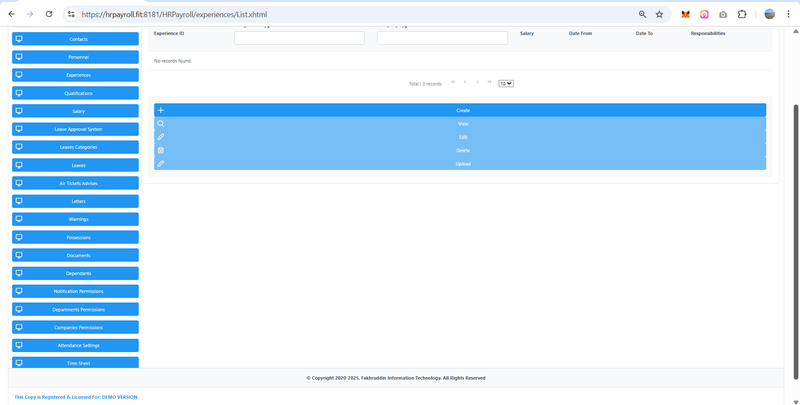800x405 pixels.
Task: Click the MetaMask fox extension icon
Action: [685, 14]
